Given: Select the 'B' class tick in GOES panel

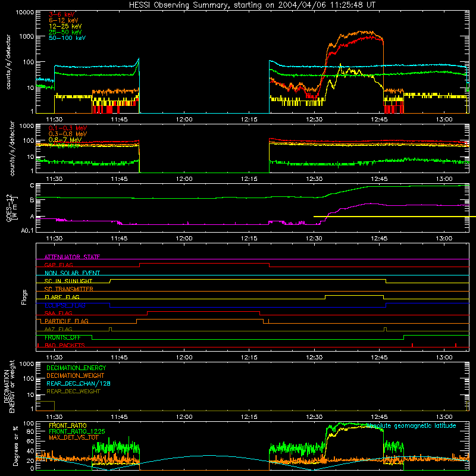Looking at the screenshot, I should click(x=32, y=201).
